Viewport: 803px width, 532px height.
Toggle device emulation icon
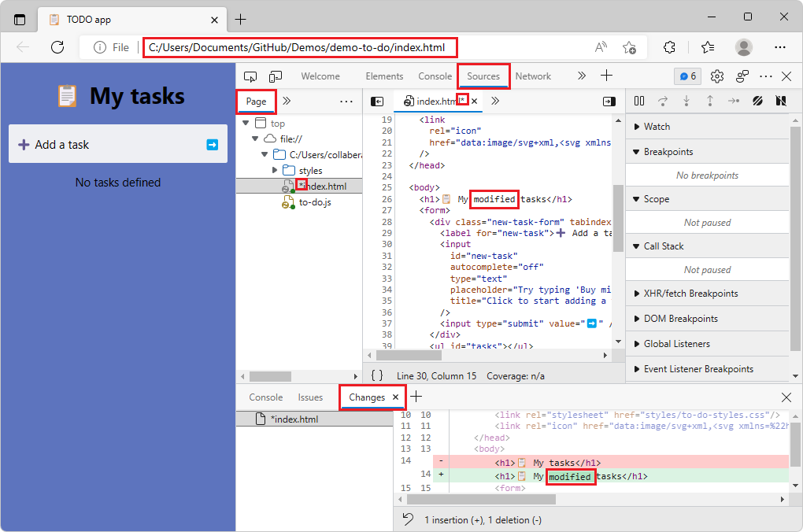(x=276, y=76)
